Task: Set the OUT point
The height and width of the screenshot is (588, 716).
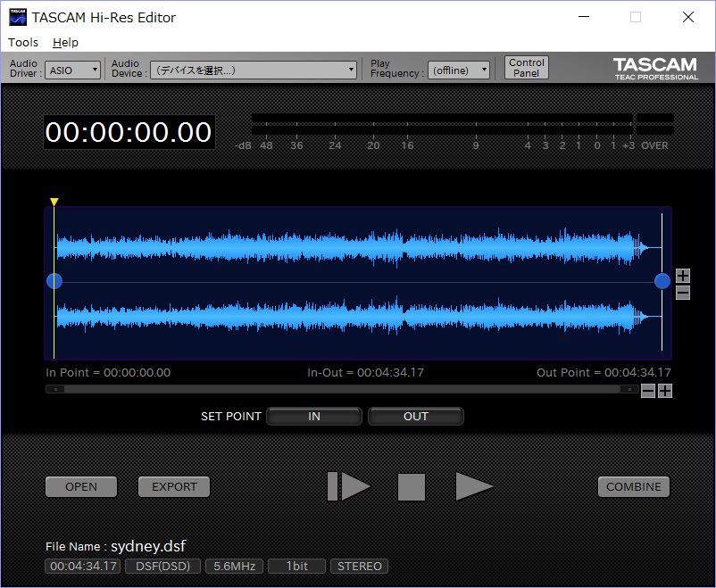Action: click(x=416, y=417)
